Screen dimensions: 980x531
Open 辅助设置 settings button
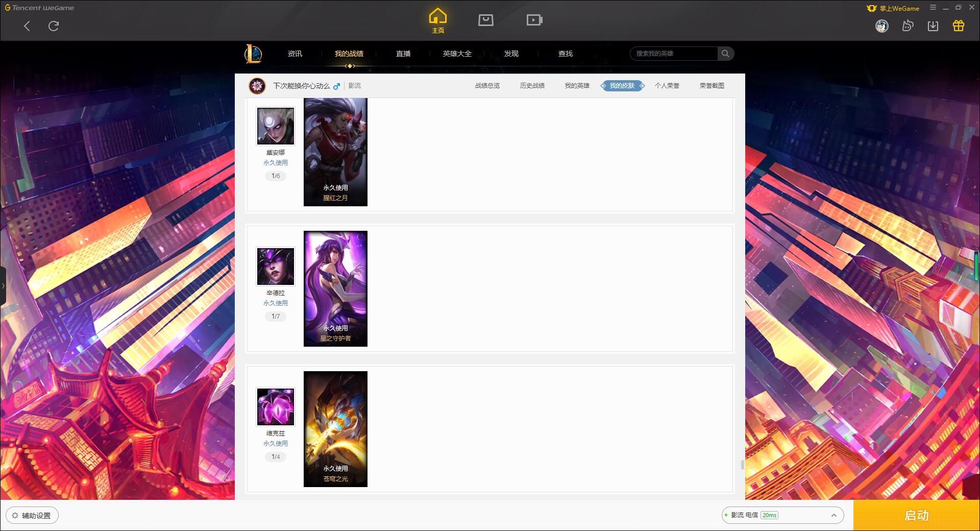tap(32, 515)
